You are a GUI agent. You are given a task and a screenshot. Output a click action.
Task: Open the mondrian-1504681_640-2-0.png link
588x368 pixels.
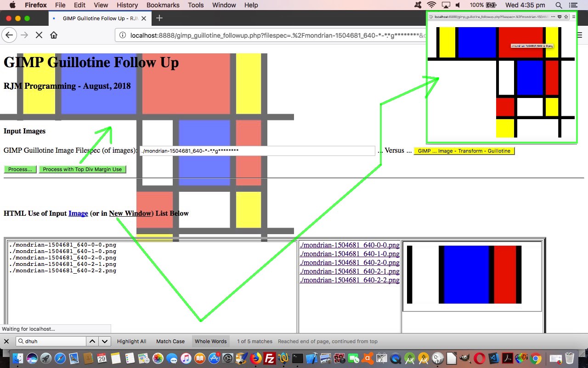(350, 263)
